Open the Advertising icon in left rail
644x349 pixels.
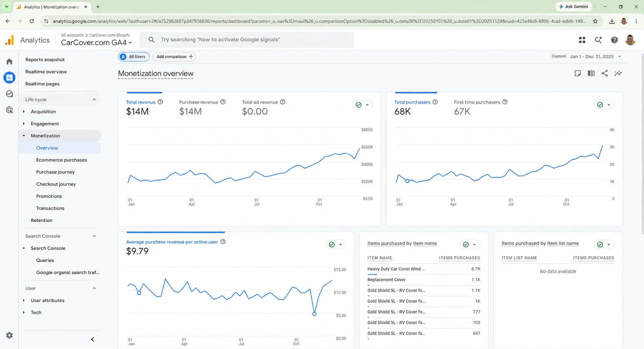click(x=10, y=110)
